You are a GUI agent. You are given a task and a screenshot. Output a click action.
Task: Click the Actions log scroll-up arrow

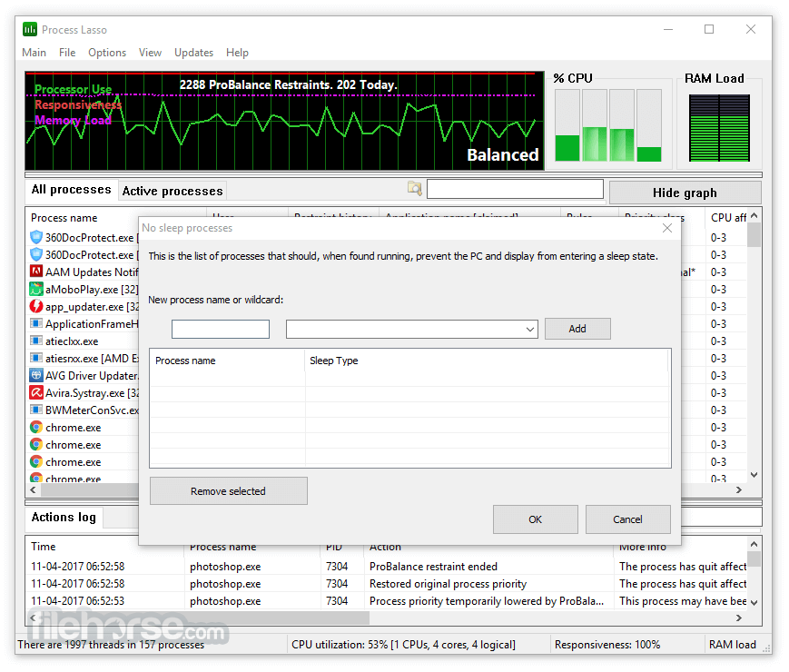pos(754,544)
